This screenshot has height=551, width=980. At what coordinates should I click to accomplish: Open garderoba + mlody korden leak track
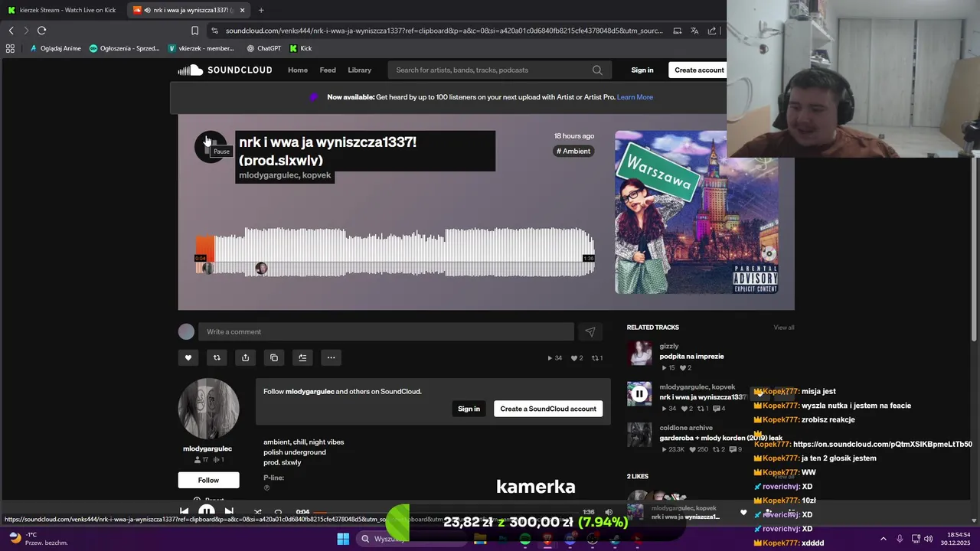pos(720,439)
